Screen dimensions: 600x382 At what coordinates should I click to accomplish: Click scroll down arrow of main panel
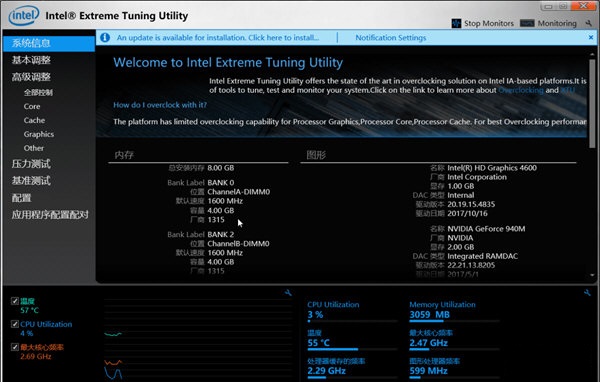[592, 275]
